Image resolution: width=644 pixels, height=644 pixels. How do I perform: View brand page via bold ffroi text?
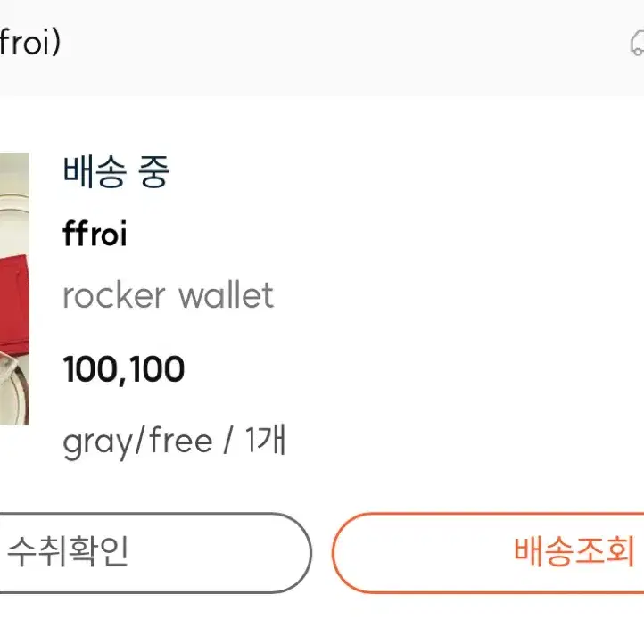click(95, 234)
